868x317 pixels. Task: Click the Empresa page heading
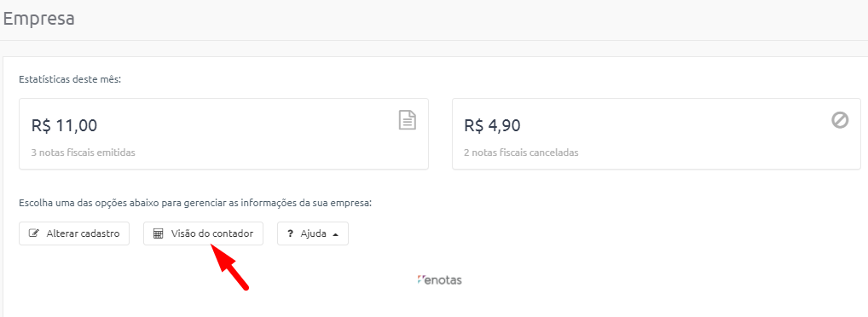[x=38, y=18]
